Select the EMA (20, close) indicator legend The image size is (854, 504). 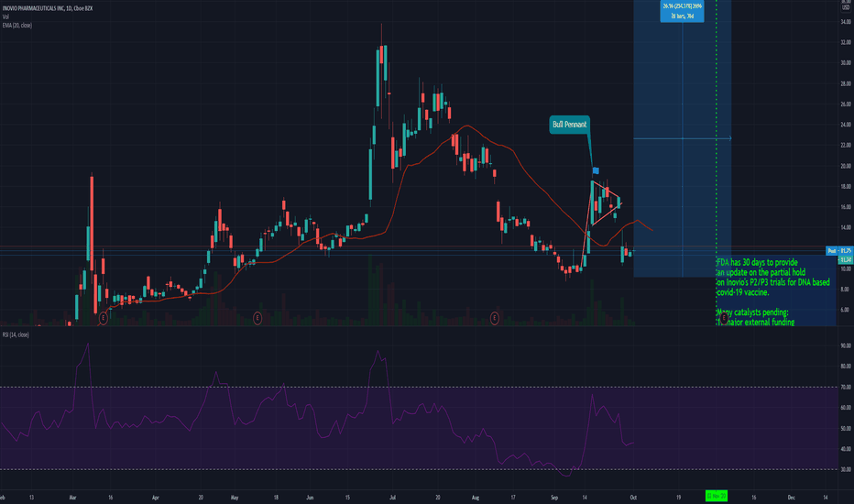point(16,25)
